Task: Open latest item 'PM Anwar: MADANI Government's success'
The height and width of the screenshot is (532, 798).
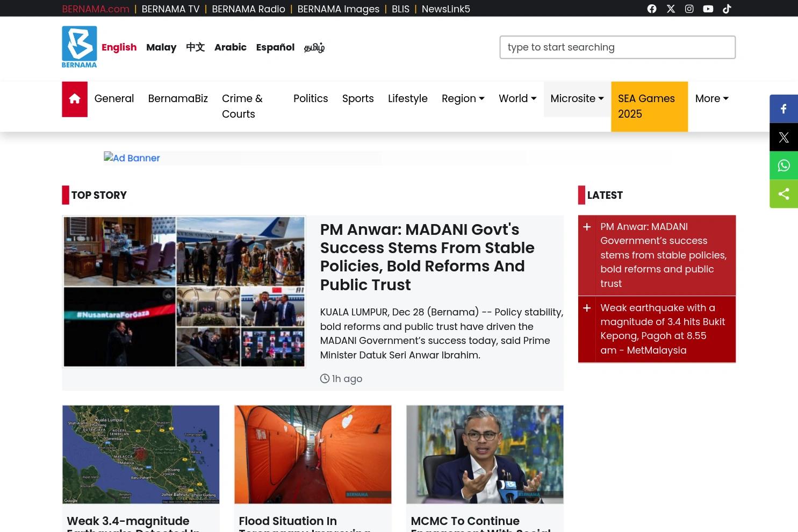Action: tap(664, 255)
